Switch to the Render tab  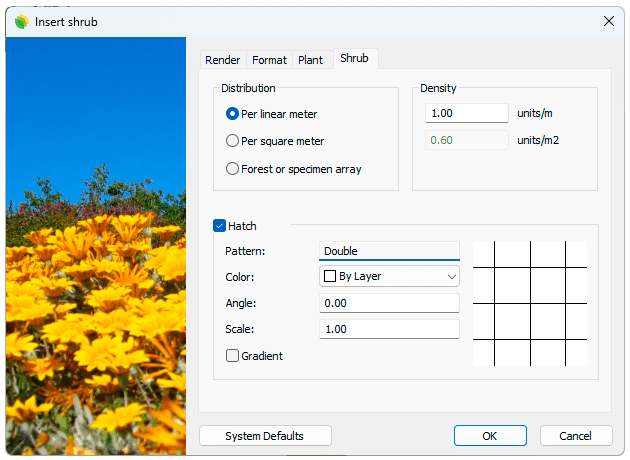click(x=222, y=60)
